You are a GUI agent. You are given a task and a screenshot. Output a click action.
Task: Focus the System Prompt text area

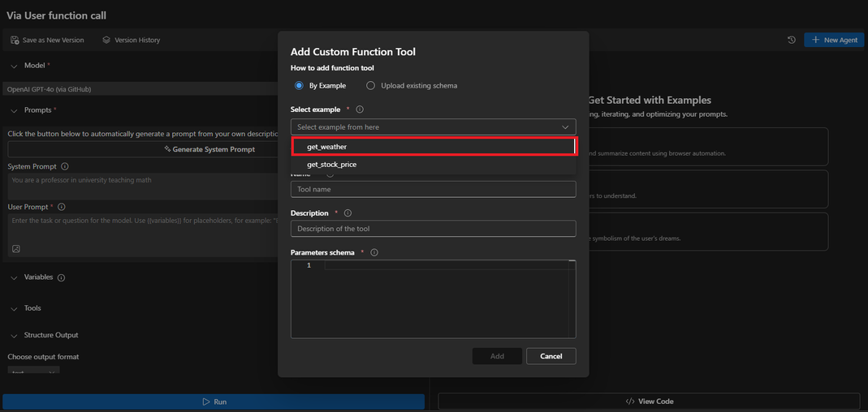[x=144, y=187]
